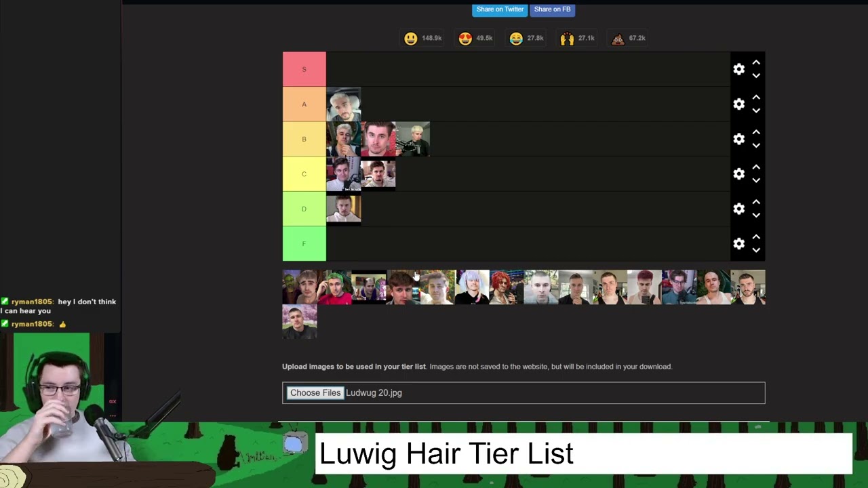Viewport: 868px width, 488px height.
Task: Move D tier row down with arrow
Action: tap(756, 215)
